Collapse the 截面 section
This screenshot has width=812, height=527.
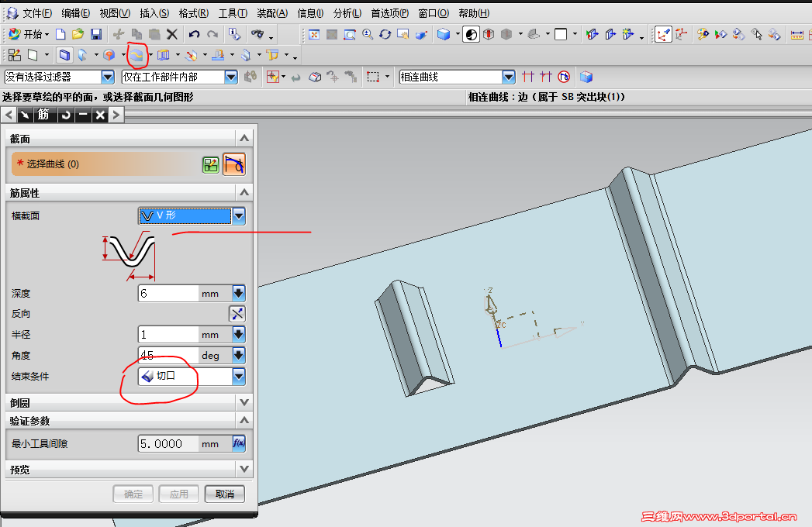(x=244, y=138)
